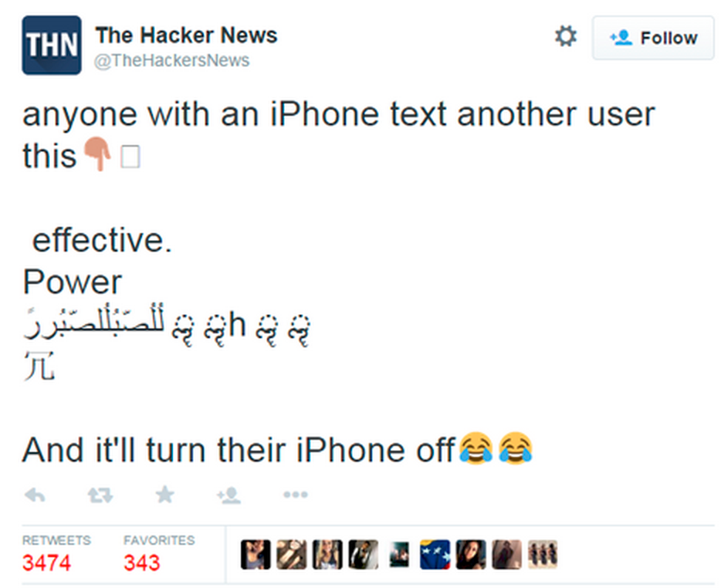Click the first crying-laughing emoji
Image resolution: width=721 pixels, height=588 pixels.
click(x=476, y=448)
